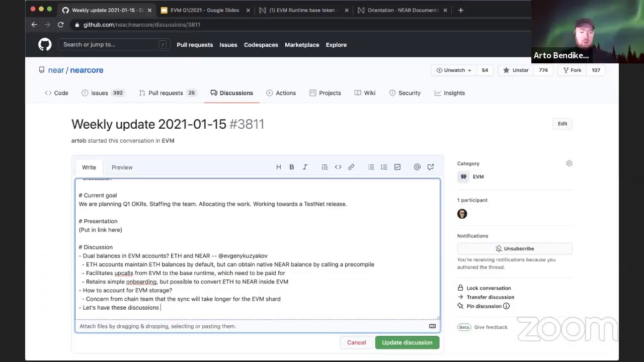Open the near organization link
644x362 pixels.
pos(56,70)
